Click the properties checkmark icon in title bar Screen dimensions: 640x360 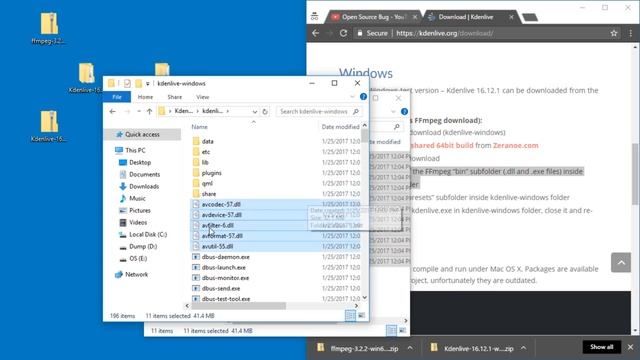click(x=127, y=83)
